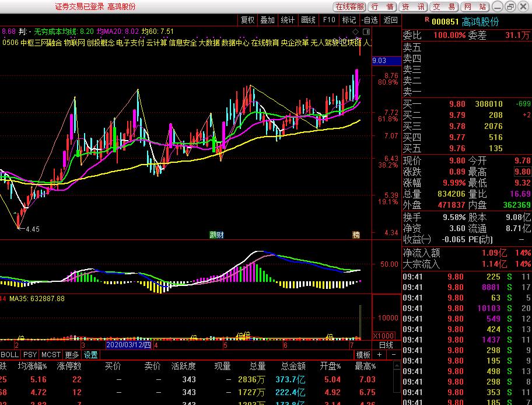
Task: Click the 9.03 price label on axis
Action: tap(386, 61)
